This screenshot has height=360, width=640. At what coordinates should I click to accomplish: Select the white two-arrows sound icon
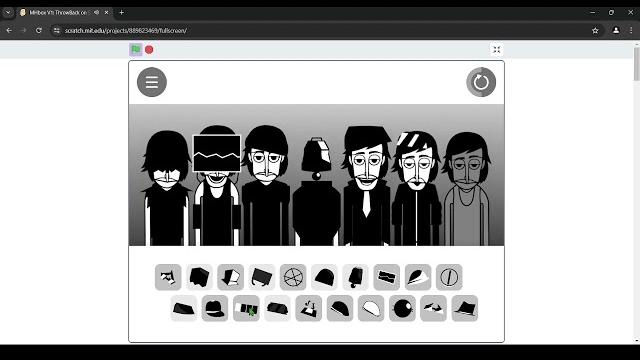[433, 308]
